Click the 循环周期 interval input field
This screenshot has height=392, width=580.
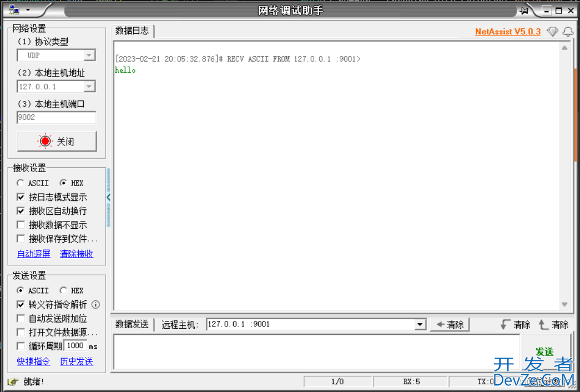pos(75,345)
